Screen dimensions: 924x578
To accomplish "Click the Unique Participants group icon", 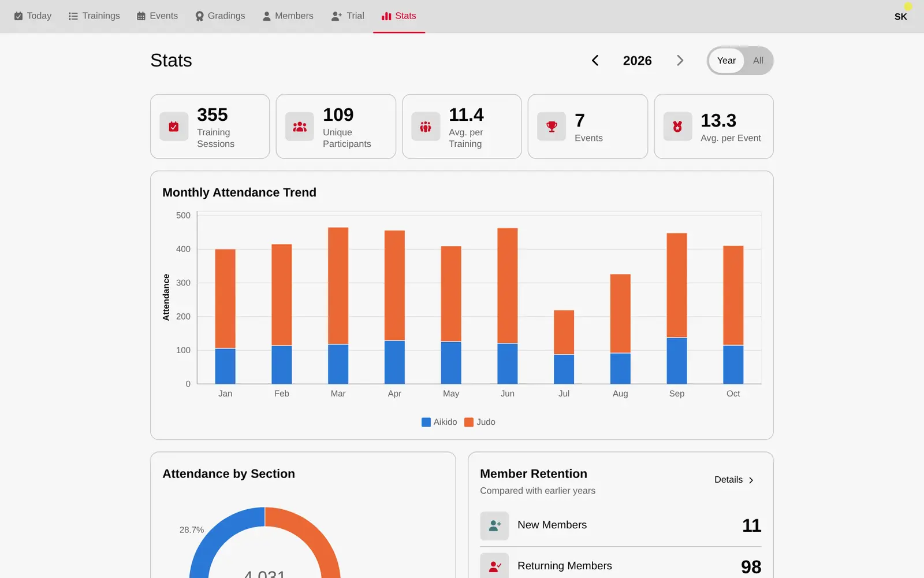I will (300, 127).
